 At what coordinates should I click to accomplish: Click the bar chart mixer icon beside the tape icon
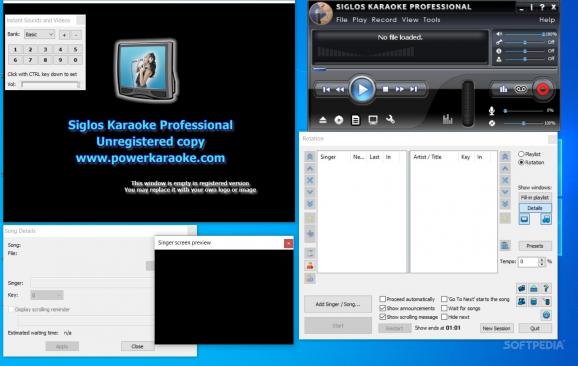tap(504, 89)
